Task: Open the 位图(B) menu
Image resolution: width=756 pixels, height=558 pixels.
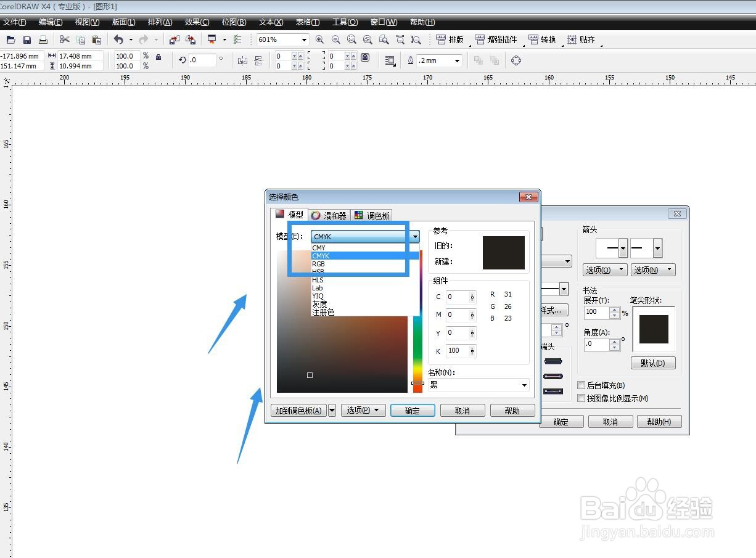Action: [x=234, y=22]
